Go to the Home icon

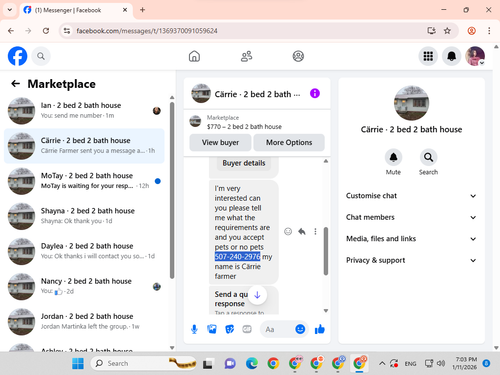tap(194, 56)
